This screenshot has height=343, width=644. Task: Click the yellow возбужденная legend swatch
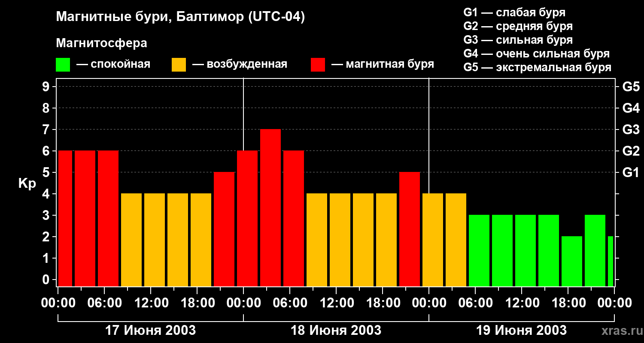(x=179, y=65)
